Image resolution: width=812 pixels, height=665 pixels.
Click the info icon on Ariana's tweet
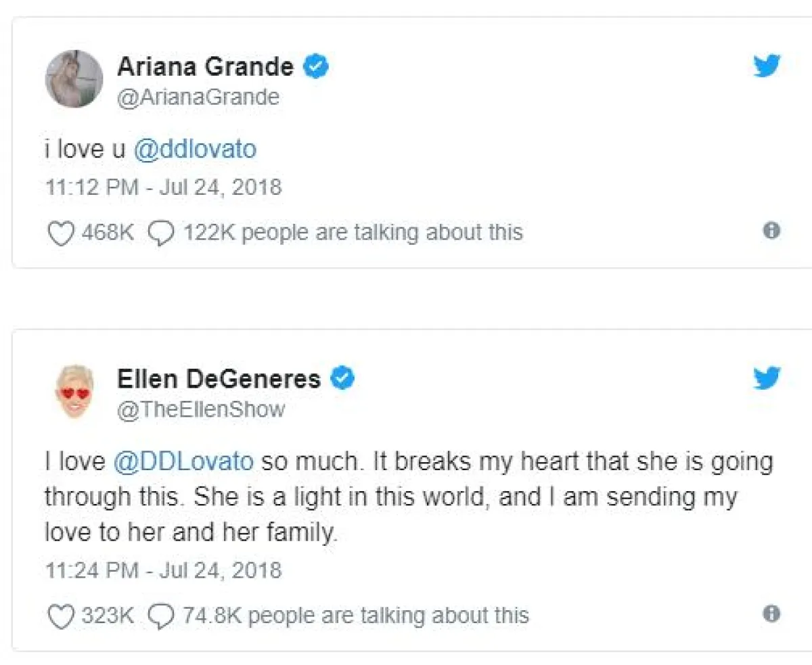click(x=771, y=231)
